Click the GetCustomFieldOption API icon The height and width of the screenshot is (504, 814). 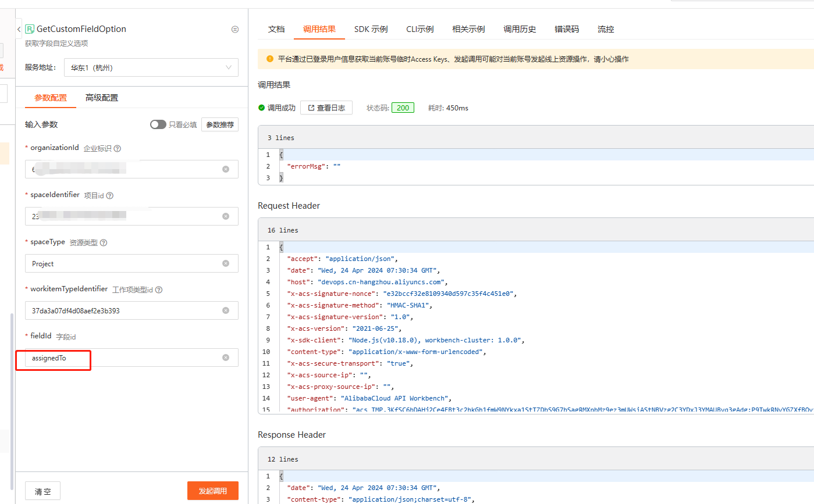coord(30,29)
